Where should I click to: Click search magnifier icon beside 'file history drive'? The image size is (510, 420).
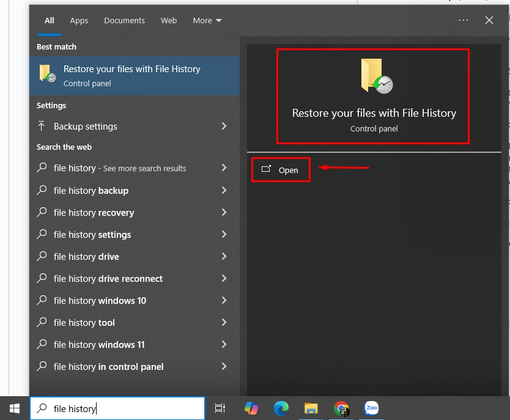(x=42, y=256)
